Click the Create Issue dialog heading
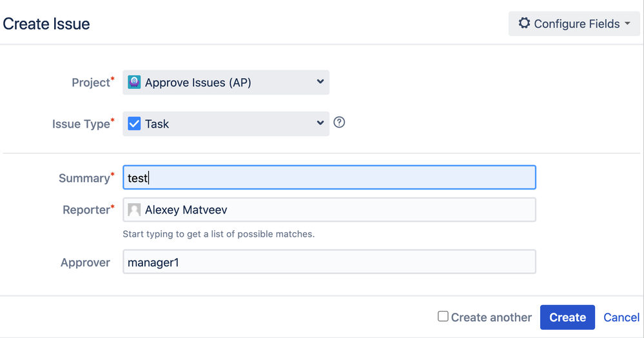 [46, 24]
